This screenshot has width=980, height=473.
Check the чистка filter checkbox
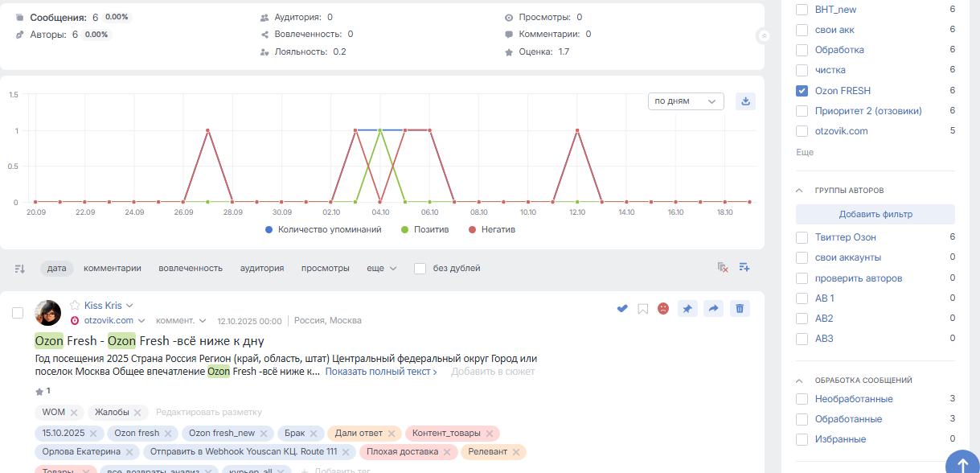click(x=802, y=71)
